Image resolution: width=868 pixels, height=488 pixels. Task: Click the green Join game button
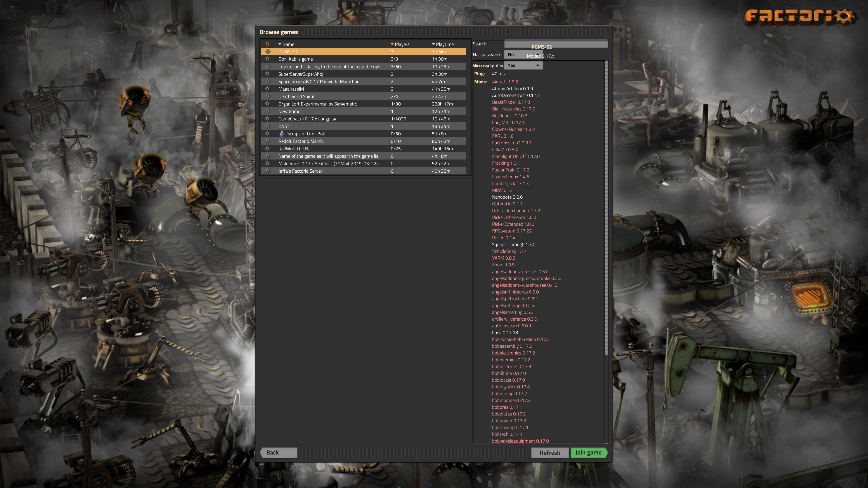coord(589,453)
